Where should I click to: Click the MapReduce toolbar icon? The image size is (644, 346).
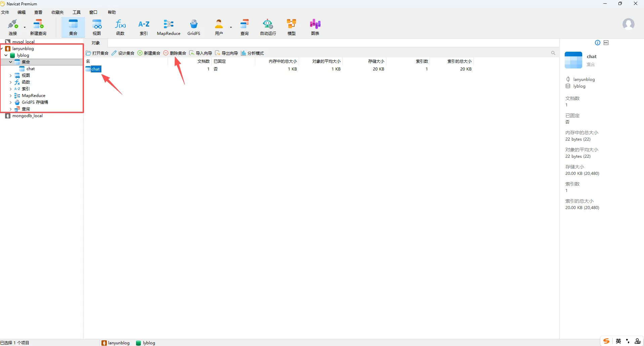pos(168,27)
